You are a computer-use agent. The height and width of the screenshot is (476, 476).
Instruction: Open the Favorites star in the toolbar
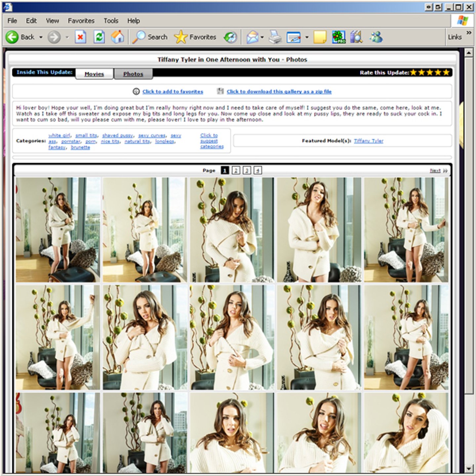[x=195, y=37]
